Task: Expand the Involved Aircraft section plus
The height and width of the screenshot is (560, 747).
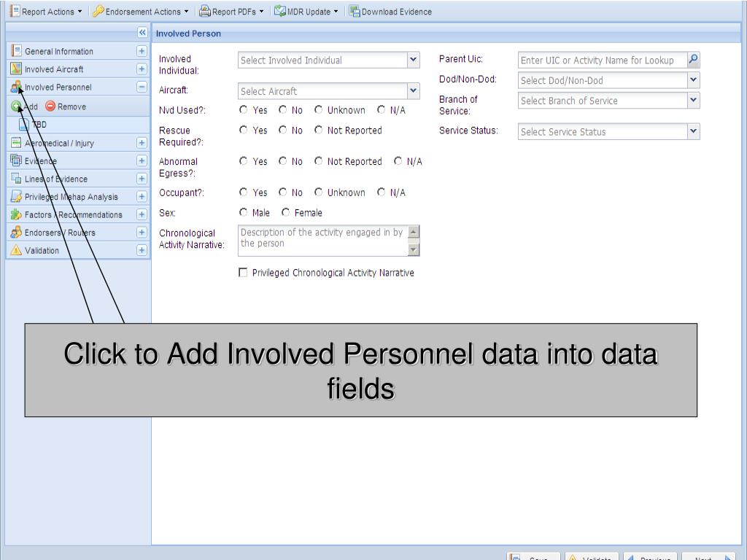Action: pyautogui.click(x=142, y=69)
